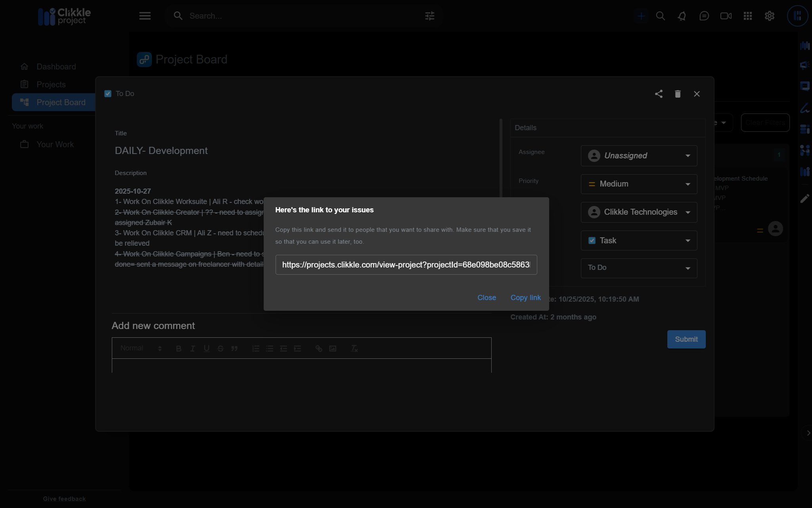Click the Copy link button
The image size is (812, 508).
pos(525,298)
